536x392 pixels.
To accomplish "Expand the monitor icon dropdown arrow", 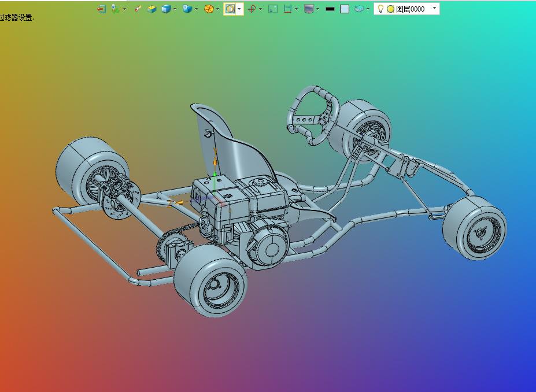I will [318, 9].
